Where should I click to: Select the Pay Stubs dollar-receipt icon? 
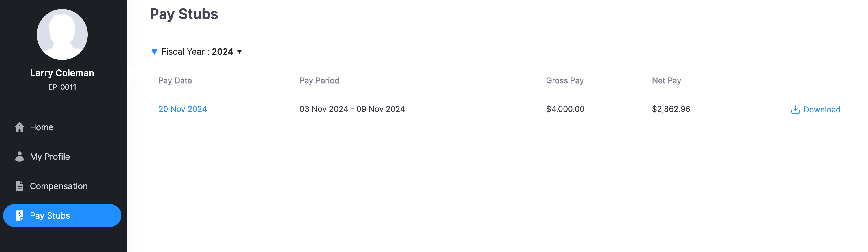tap(19, 215)
